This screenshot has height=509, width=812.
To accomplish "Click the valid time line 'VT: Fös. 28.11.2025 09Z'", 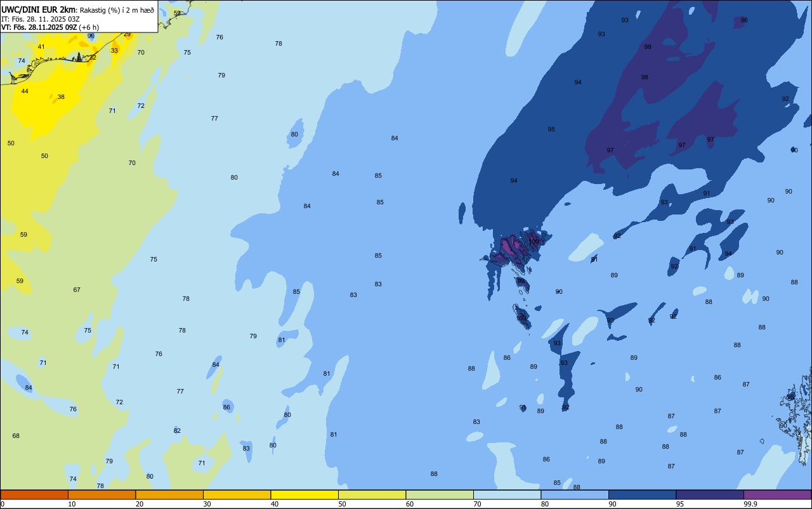I will pos(39,27).
